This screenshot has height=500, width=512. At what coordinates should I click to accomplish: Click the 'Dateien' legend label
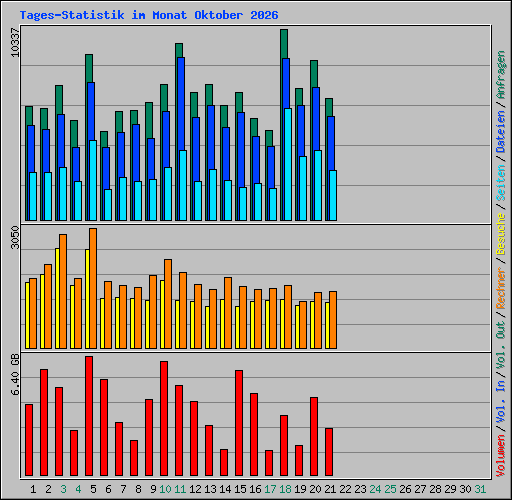501,132
